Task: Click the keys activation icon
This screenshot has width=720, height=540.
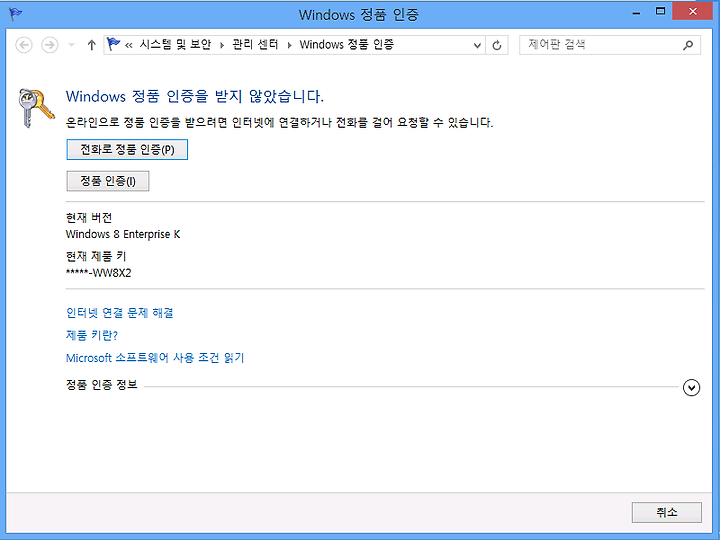Action: tap(36, 108)
